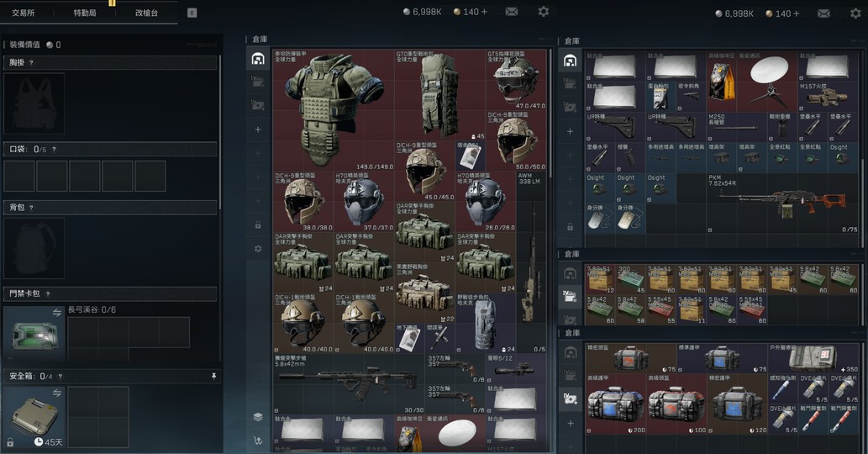The image size is (868, 454).
Task: Select the M157火控 optic
Action: point(829,98)
